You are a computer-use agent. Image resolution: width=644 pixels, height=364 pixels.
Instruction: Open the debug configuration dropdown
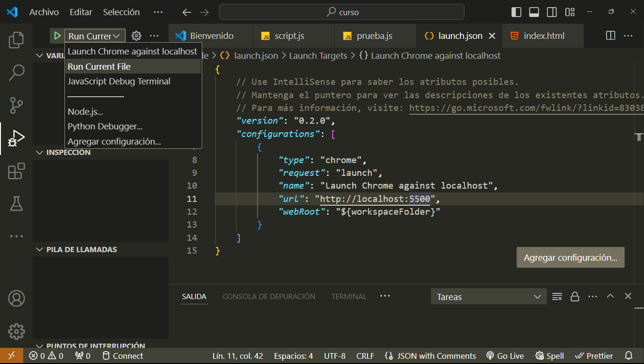point(95,36)
